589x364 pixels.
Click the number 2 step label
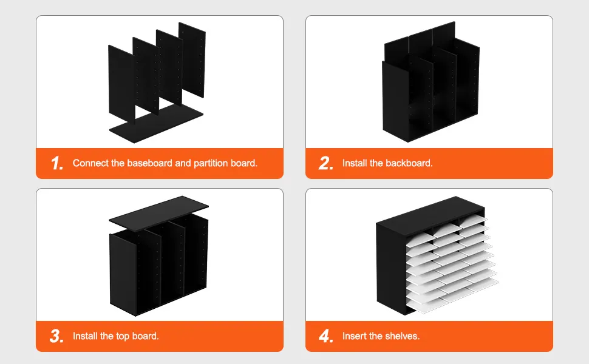tap(325, 163)
